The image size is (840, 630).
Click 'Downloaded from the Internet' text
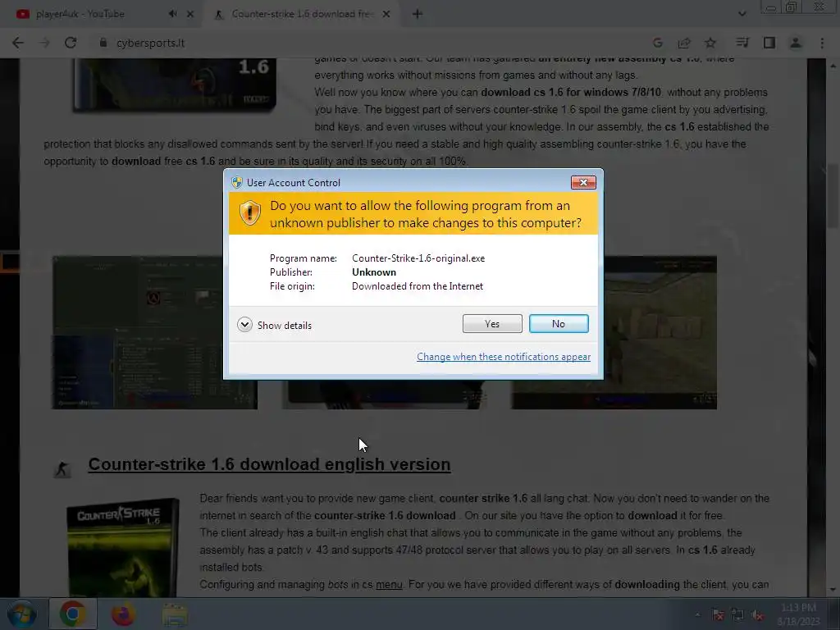point(418,286)
